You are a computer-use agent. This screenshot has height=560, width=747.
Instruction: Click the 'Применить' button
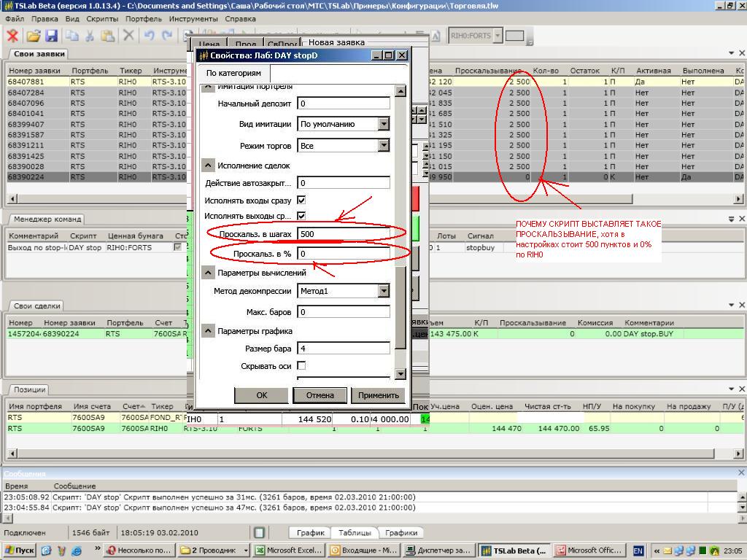click(379, 395)
